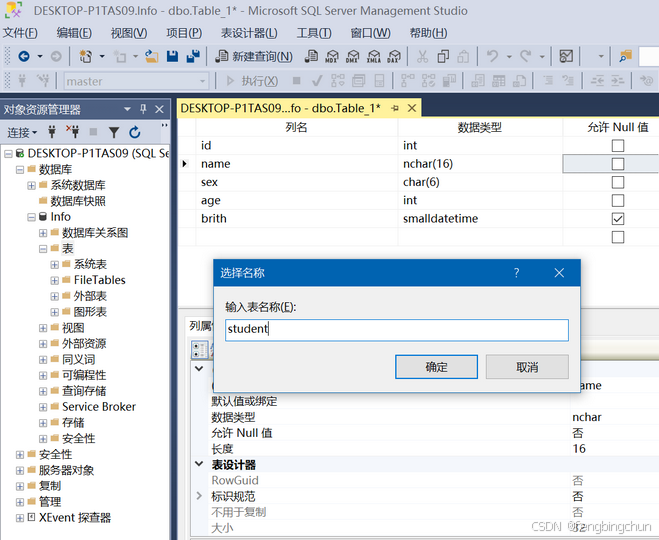Click the 执行(X) button
This screenshot has width=659, height=540.
(252, 81)
